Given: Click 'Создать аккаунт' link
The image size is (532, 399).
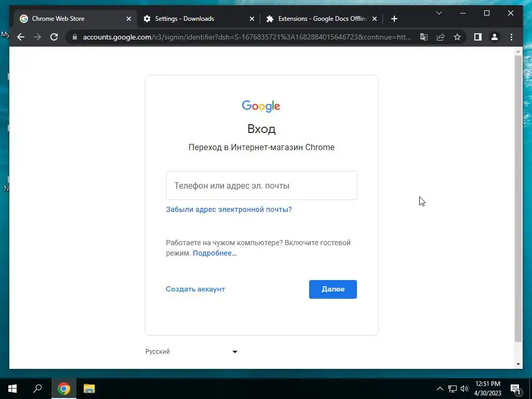Looking at the screenshot, I should tap(195, 289).
